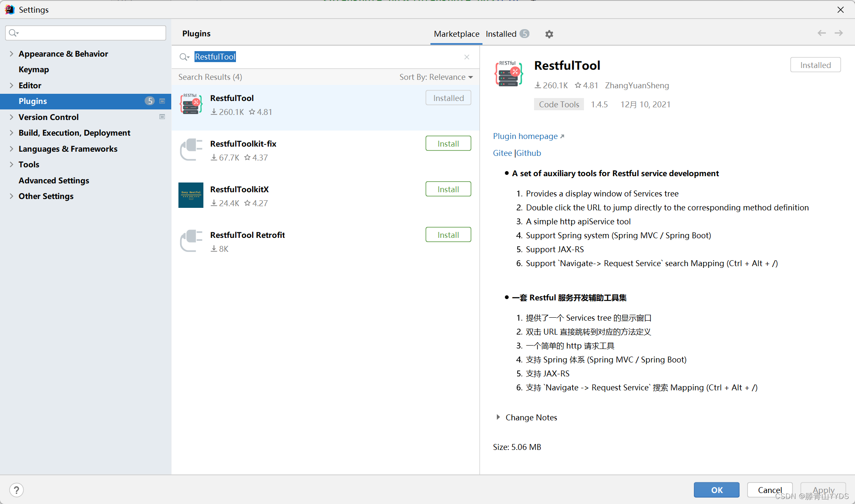Clear the RestfulTool search with the X icon
The height and width of the screenshot is (504, 855).
pyautogui.click(x=467, y=57)
